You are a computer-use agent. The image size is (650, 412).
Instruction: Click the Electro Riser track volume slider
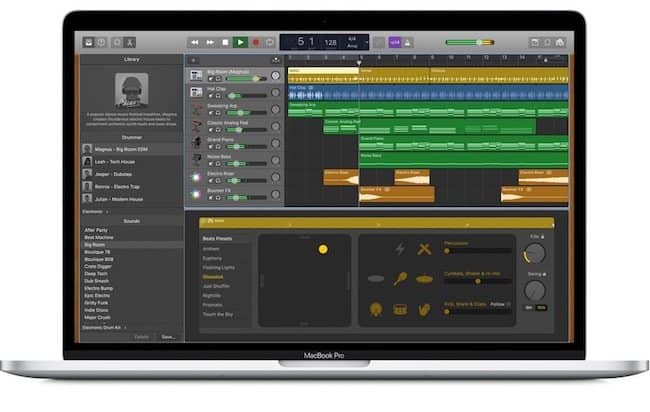247,181
